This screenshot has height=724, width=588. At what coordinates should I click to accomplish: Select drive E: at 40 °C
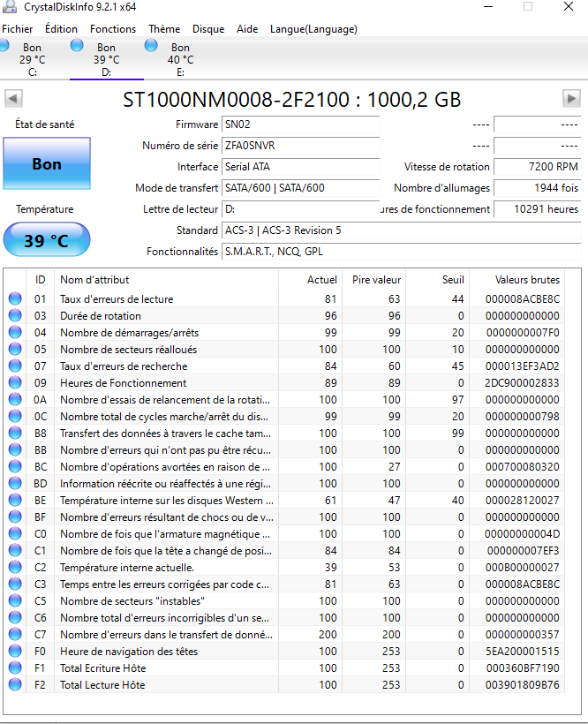pyautogui.click(x=180, y=59)
